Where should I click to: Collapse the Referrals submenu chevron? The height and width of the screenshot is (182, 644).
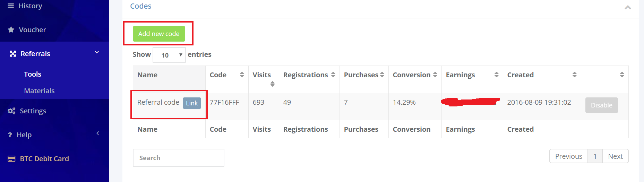[97, 52]
